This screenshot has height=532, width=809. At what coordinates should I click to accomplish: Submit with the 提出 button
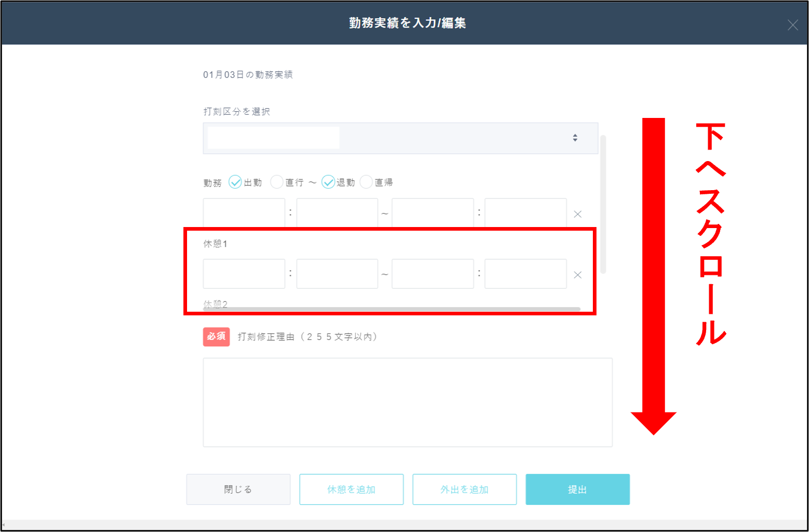coord(577,489)
